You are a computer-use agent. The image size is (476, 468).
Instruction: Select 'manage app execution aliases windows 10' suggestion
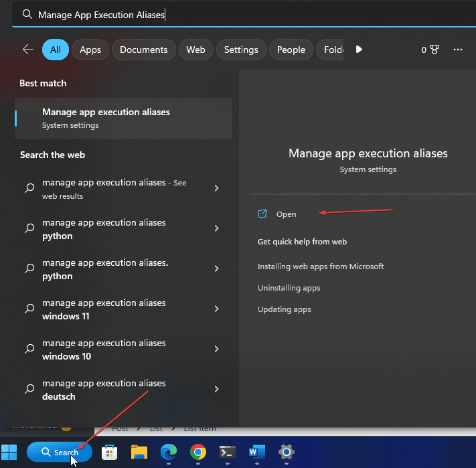pyautogui.click(x=124, y=349)
